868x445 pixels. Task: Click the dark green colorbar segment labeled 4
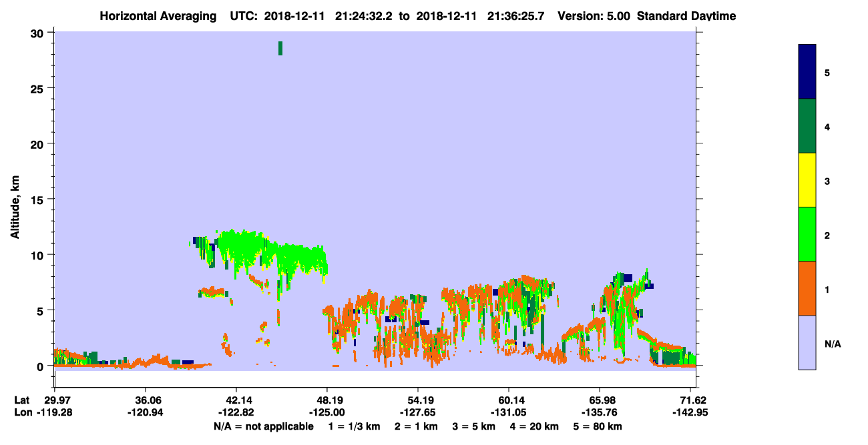point(807,126)
